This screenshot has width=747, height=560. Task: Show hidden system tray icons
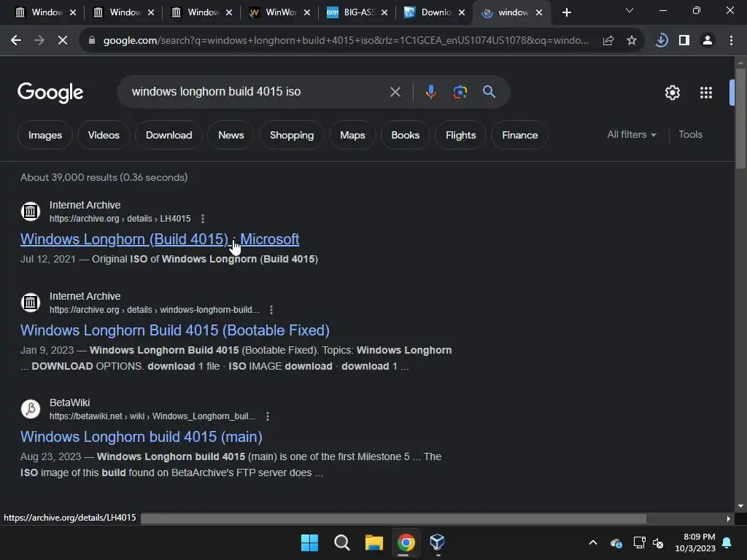[593, 542]
